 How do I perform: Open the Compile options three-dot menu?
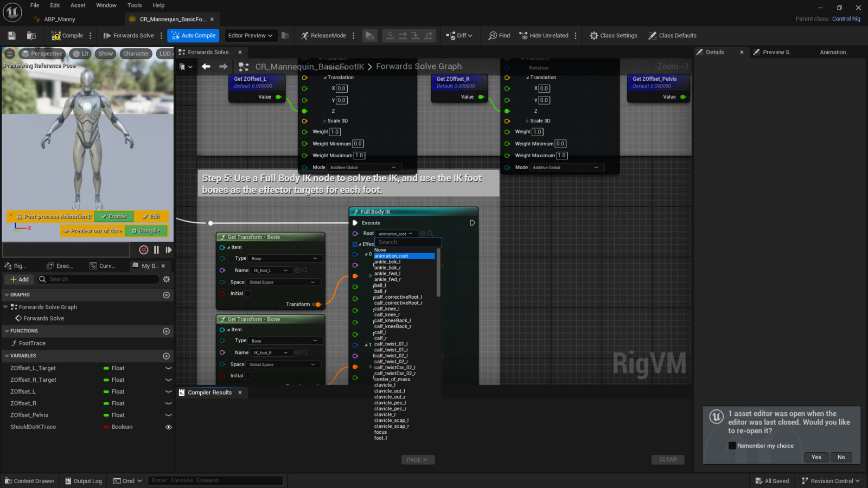point(91,36)
